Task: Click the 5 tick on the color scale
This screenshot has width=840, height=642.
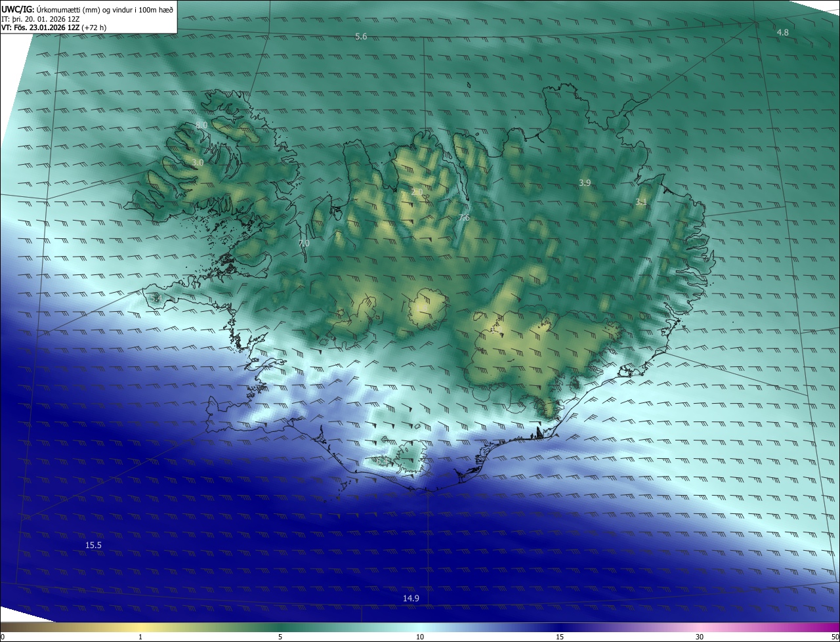Action: pos(280,637)
